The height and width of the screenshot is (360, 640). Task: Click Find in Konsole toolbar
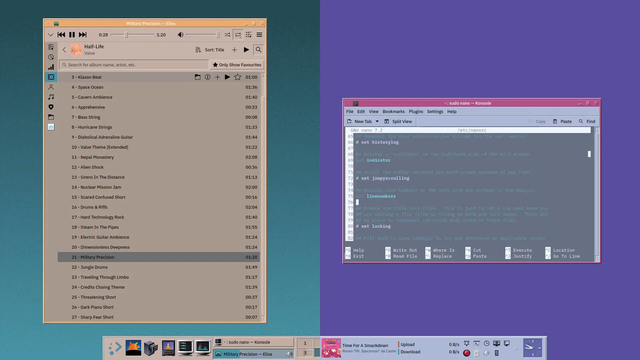point(587,121)
